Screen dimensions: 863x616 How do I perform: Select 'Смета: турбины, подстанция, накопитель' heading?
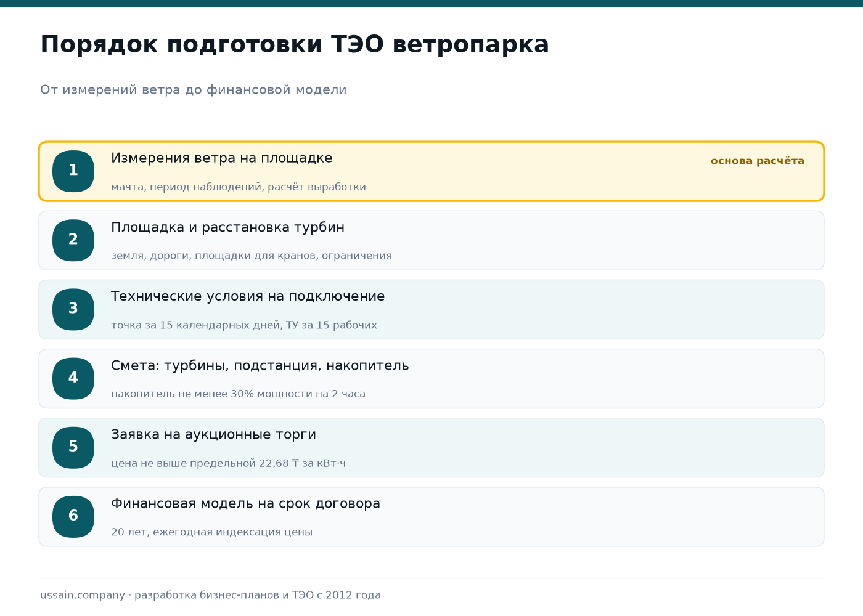tap(260, 365)
